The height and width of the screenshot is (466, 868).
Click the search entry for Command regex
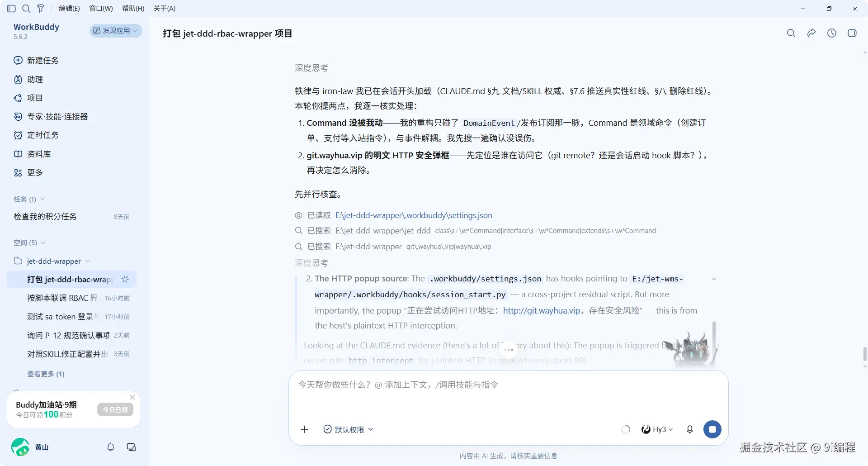click(475, 231)
